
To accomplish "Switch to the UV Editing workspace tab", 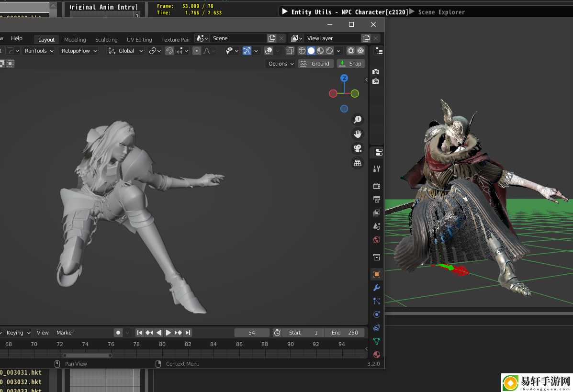I will (x=139, y=39).
